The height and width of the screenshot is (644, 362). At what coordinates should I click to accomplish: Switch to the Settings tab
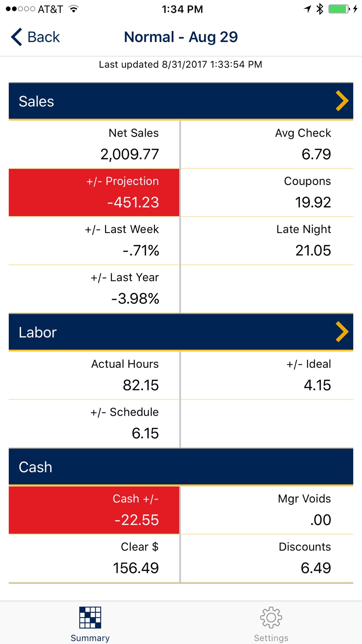click(x=271, y=623)
